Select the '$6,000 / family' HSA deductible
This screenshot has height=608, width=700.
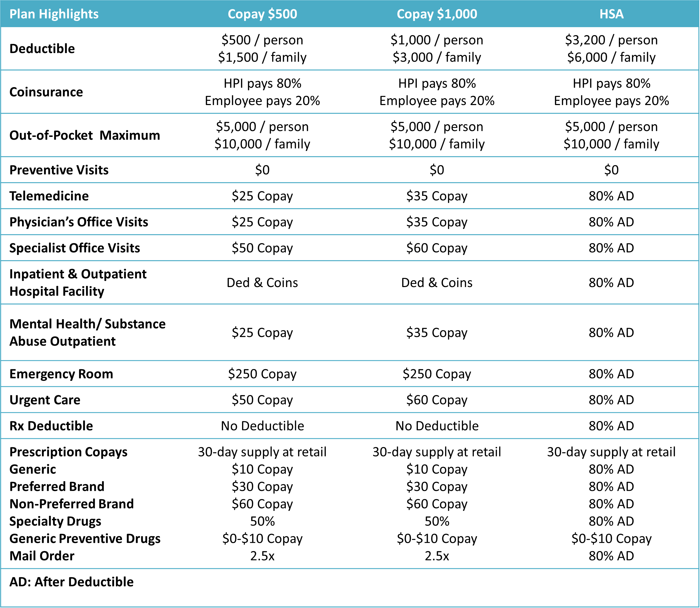[612, 57]
